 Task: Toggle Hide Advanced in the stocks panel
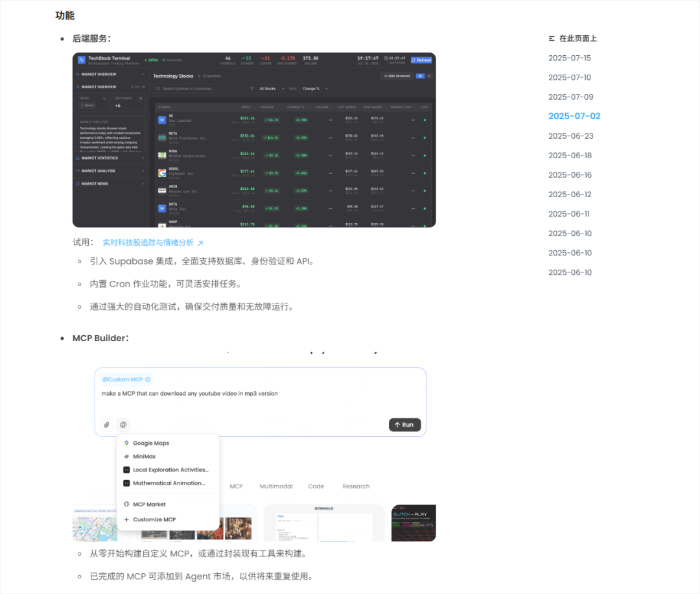(397, 76)
